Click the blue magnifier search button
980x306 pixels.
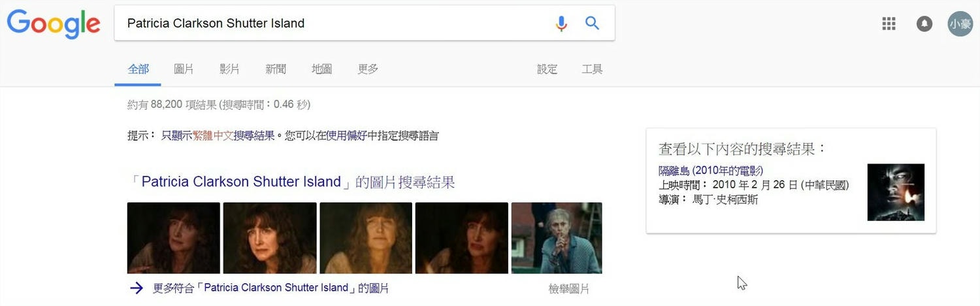592,24
